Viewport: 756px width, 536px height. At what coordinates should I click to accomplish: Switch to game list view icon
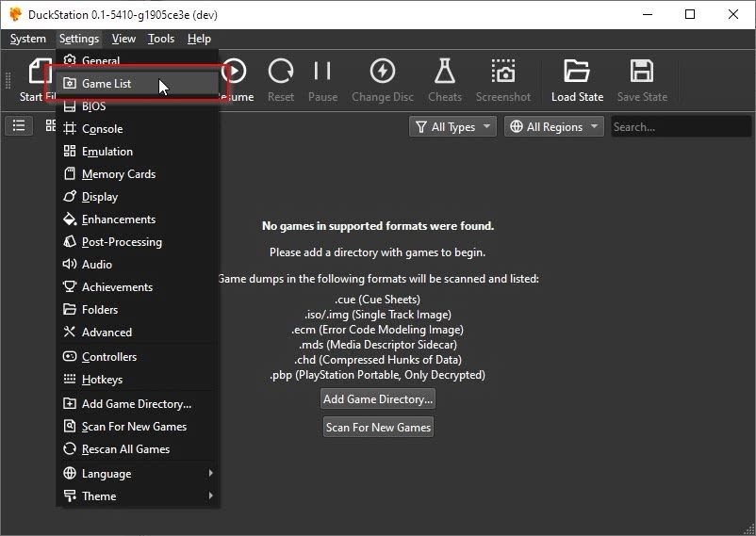click(x=19, y=126)
